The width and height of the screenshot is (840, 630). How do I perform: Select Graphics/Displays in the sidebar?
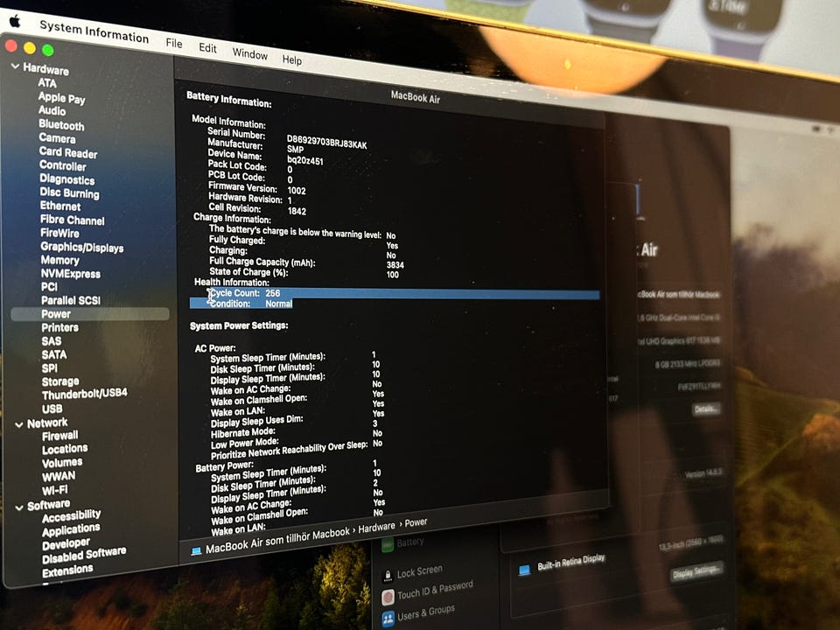point(82,247)
